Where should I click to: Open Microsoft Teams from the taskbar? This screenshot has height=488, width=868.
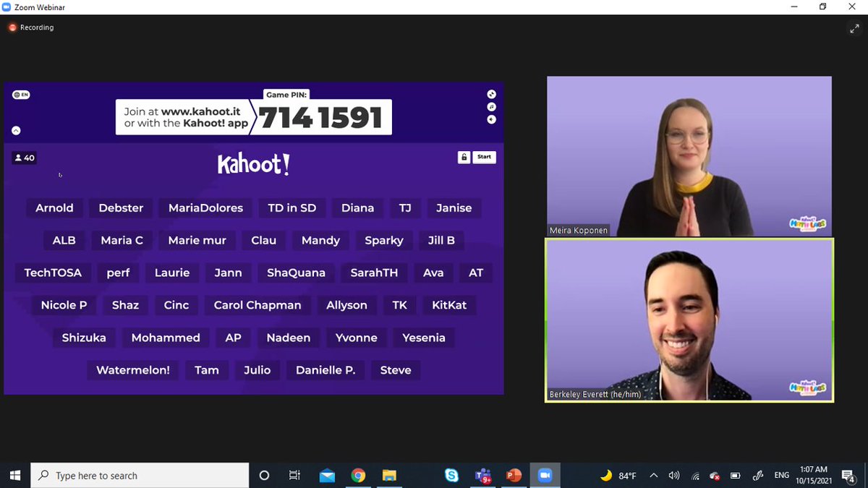pos(483,475)
